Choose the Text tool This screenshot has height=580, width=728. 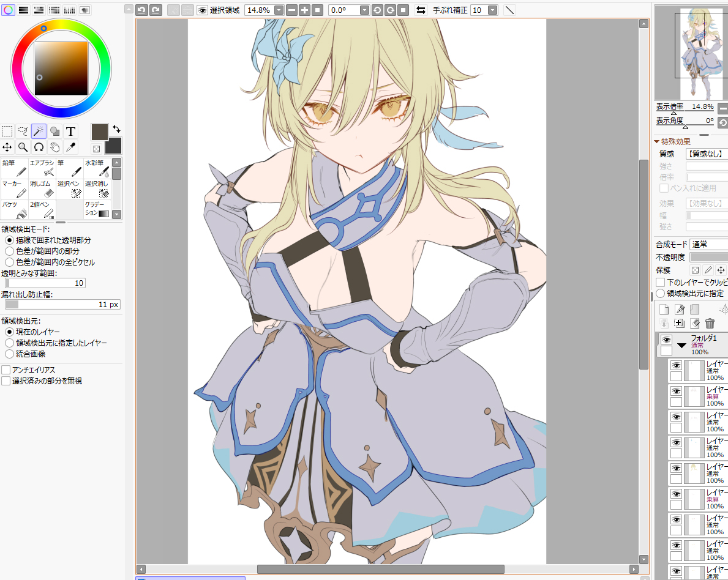click(71, 131)
